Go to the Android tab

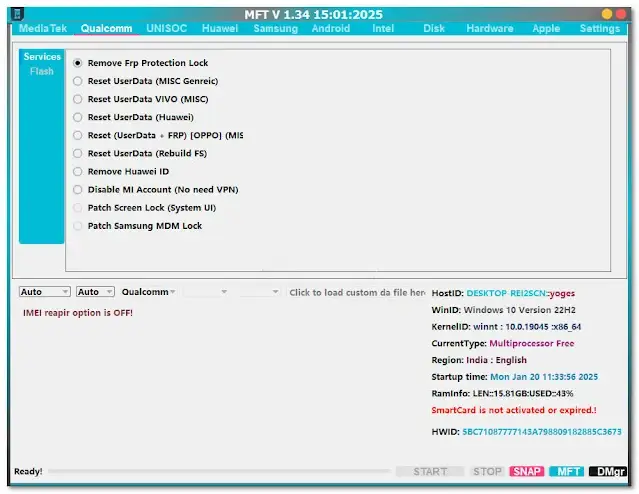331,28
